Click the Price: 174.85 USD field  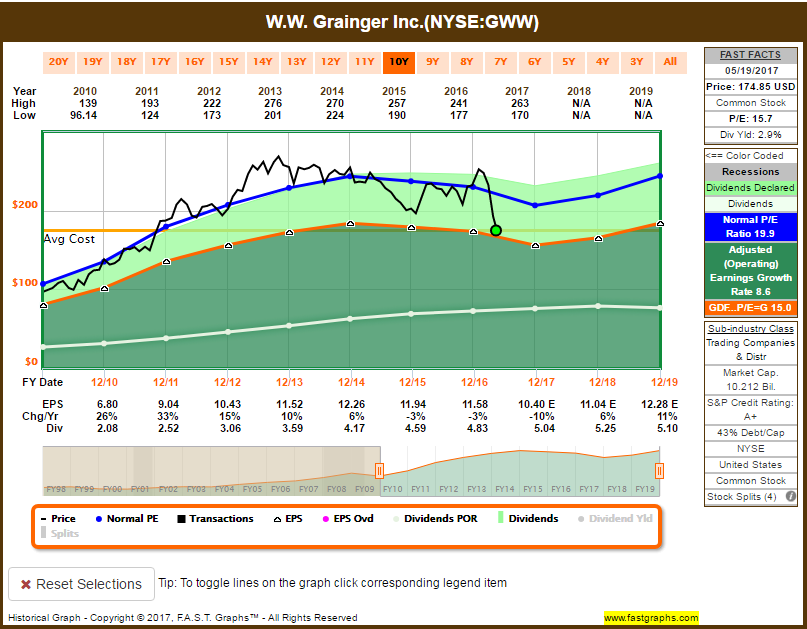750,87
